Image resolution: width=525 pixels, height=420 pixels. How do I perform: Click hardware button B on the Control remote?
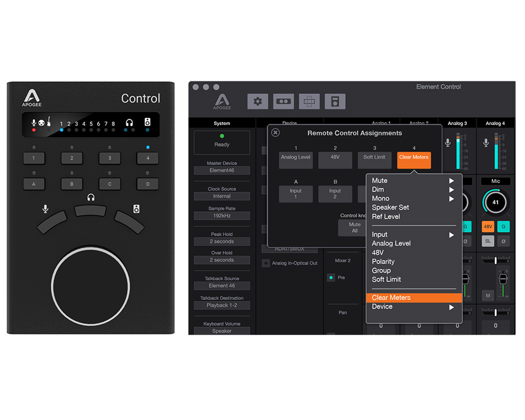coord(71,184)
